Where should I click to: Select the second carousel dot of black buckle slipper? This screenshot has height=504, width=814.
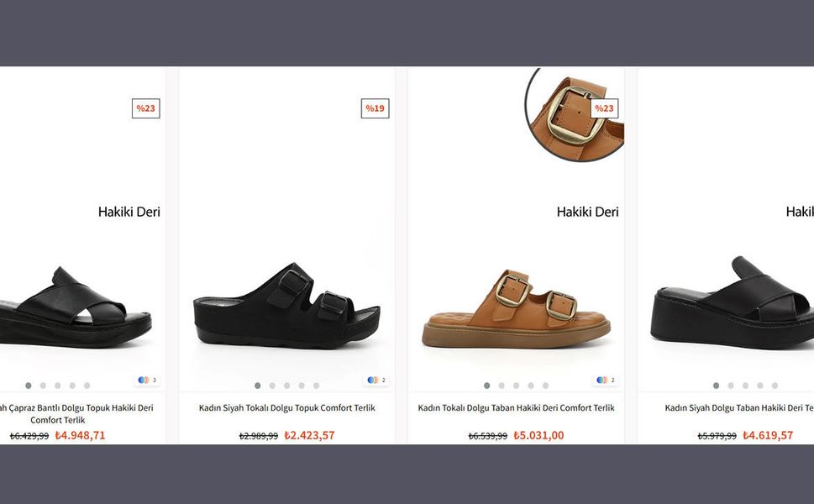click(272, 386)
